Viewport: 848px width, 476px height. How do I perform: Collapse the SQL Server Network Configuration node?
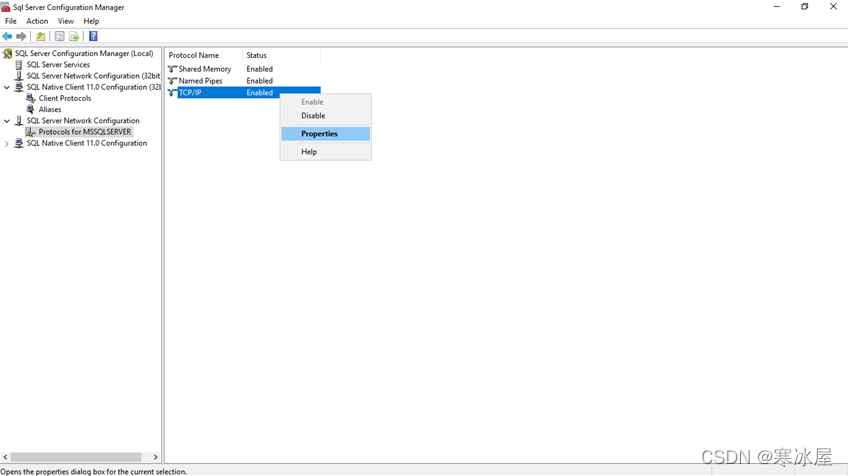click(7, 121)
